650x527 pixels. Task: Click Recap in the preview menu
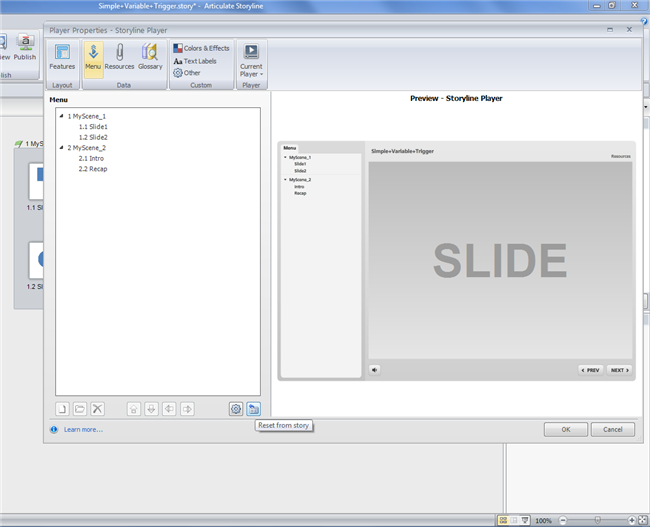pos(300,193)
